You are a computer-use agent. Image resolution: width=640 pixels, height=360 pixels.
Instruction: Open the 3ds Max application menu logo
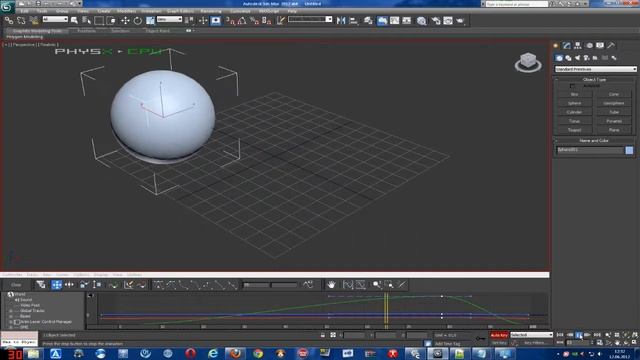pos(7,7)
